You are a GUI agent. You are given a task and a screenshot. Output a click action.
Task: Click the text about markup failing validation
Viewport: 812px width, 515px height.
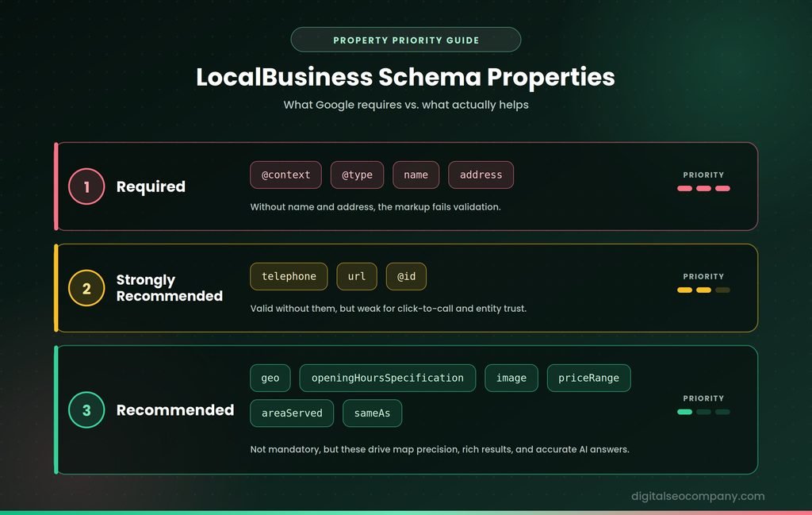pos(375,207)
